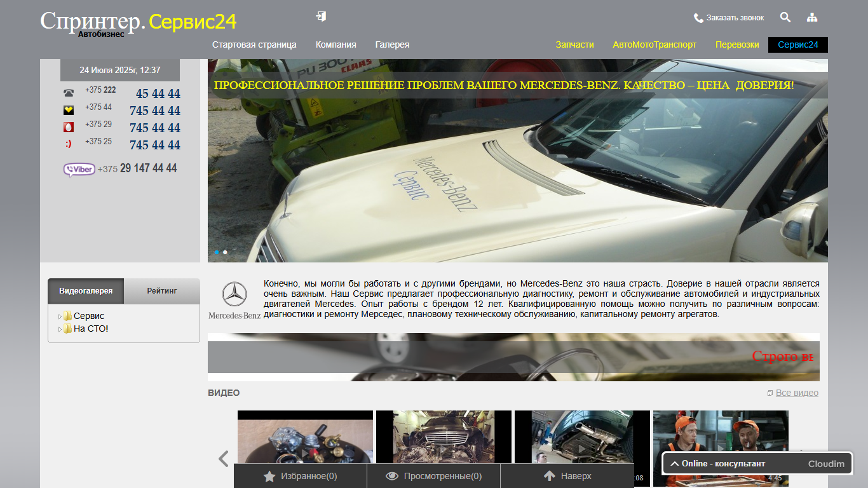Click the Viber logo icon

coord(79,170)
